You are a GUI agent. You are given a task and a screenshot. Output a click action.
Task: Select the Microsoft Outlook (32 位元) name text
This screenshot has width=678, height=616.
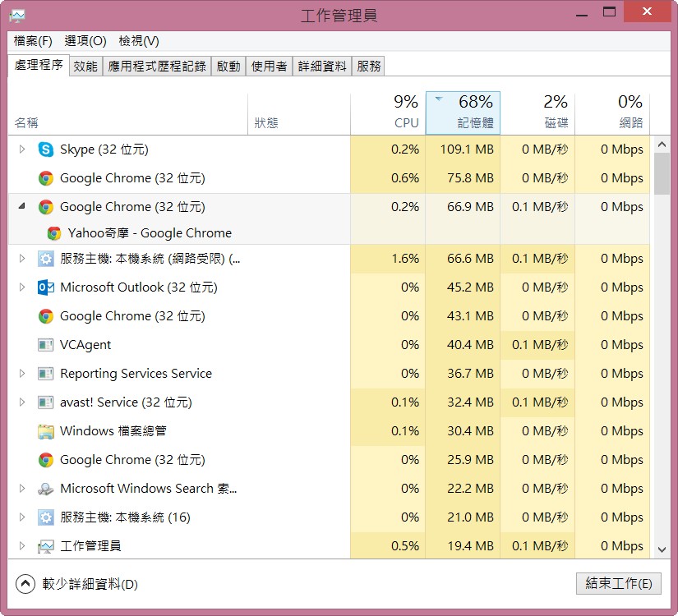tap(138, 287)
